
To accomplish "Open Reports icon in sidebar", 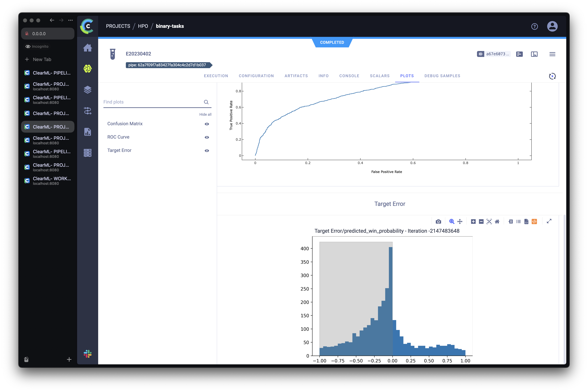I will 88,132.
